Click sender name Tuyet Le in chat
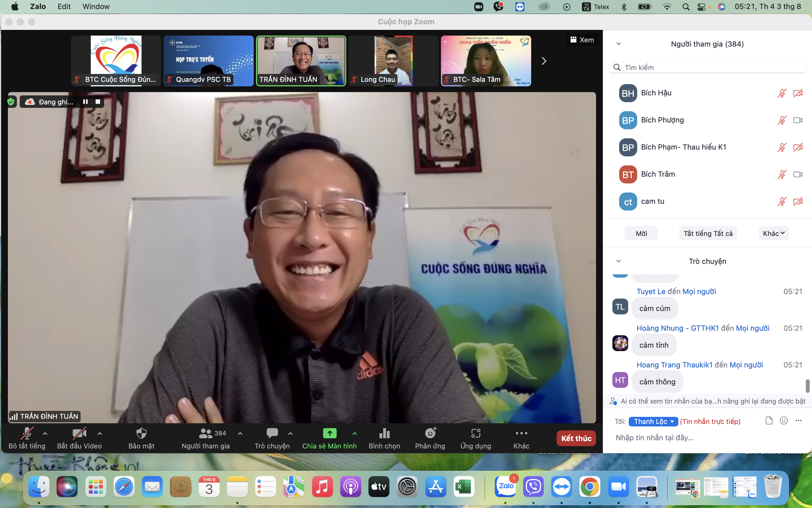 pyautogui.click(x=651, y=291)
